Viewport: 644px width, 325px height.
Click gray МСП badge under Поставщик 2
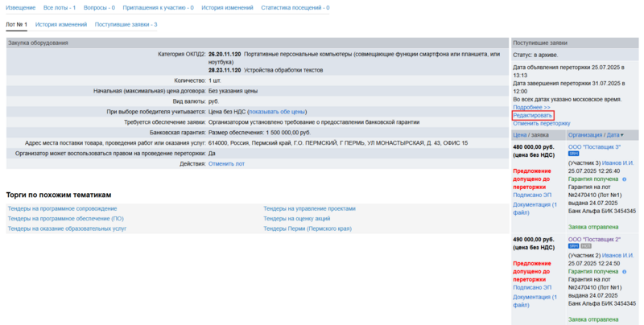(585, 247)
